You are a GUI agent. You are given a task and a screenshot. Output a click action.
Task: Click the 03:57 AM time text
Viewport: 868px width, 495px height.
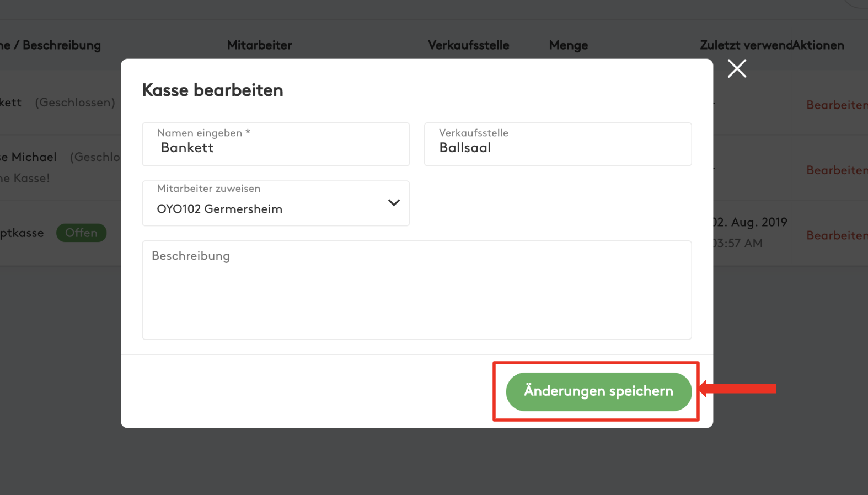(738, 243)
